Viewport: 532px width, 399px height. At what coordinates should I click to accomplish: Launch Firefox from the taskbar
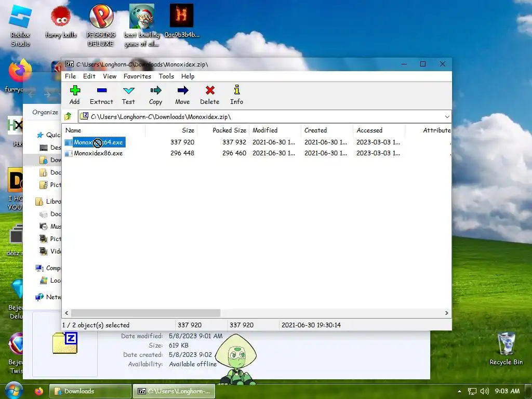point(39,391)
